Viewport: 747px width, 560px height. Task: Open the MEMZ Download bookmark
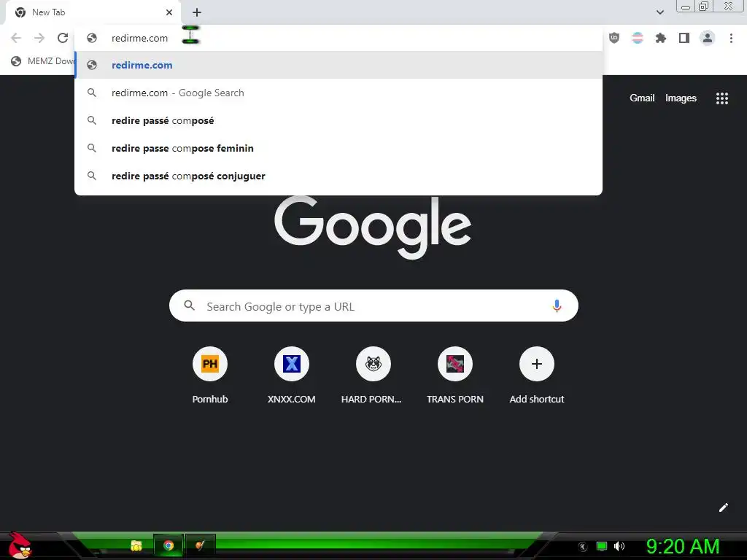click(43, 61)
